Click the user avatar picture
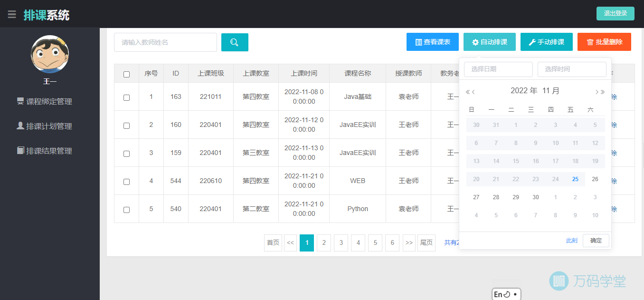 50,54
